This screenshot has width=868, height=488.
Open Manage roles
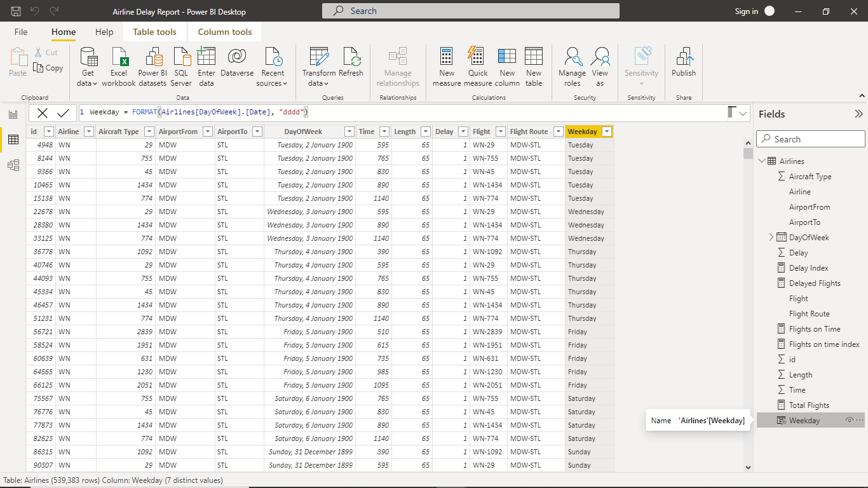[572, 66]
